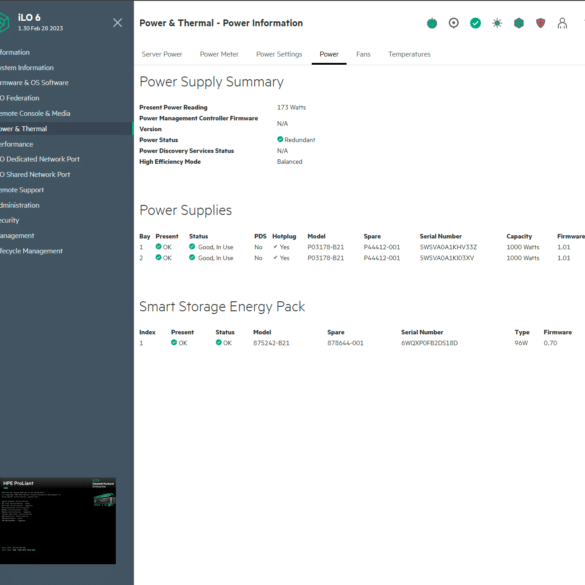
Task: Click Energy Pack spare 878644-001
Action: coord(345,343)
